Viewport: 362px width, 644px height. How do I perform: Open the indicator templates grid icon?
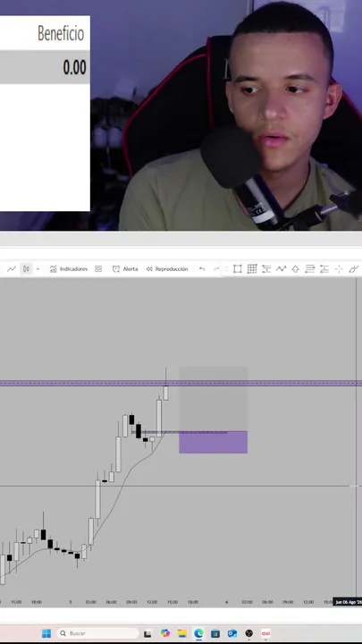[98, 269]
